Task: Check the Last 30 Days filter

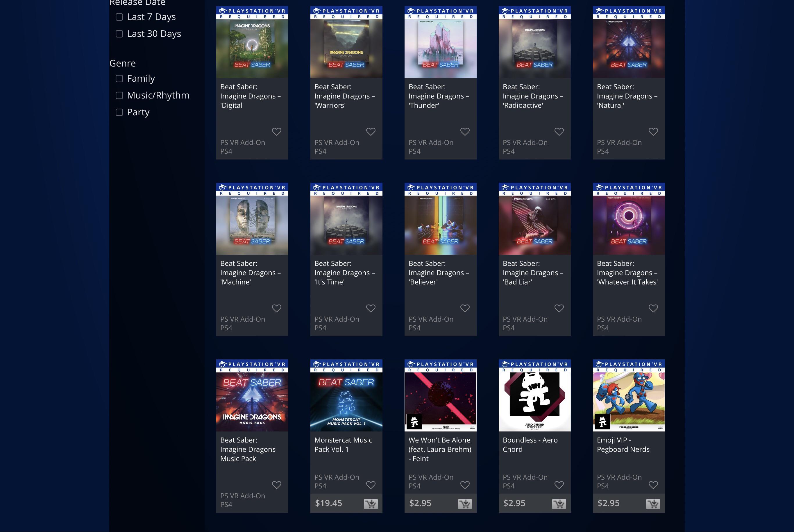Action: (119, 34)
